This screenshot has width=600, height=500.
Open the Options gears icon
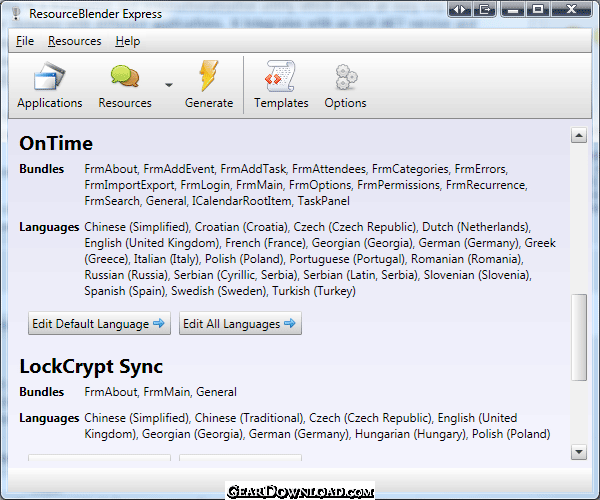pyautogui.click(x=345, y=85)
